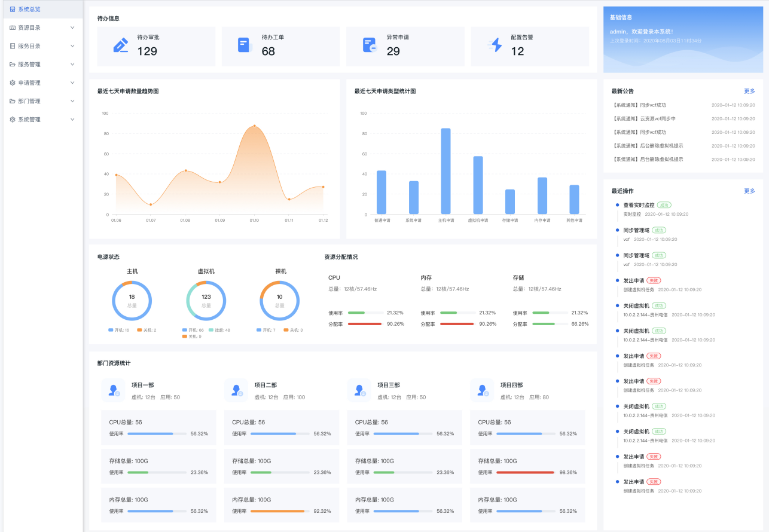Click 存储 分配率 progress bar showing 66.26%

550,324
